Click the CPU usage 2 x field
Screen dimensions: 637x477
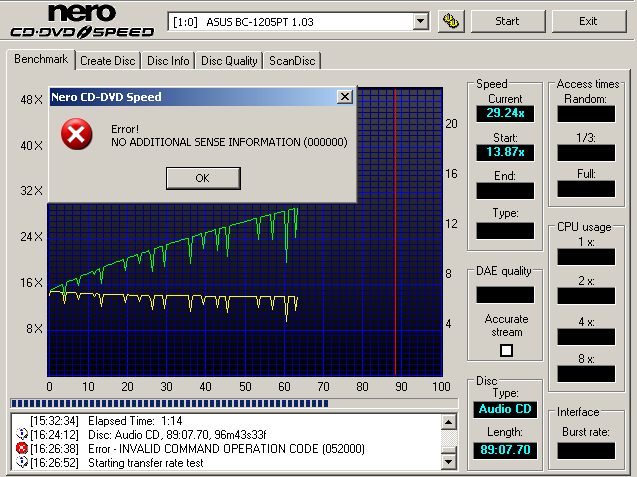pyautogui.click(x=586, y=296)
